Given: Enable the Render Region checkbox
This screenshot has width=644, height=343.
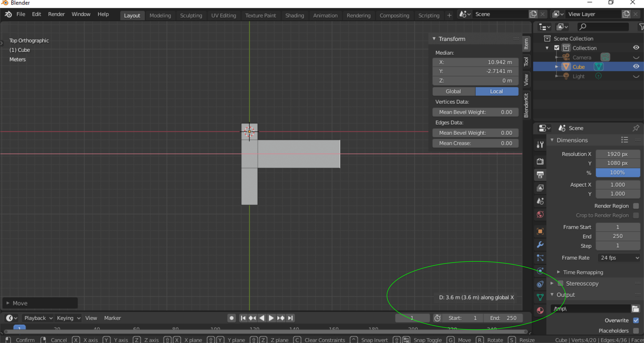Looking at the screenshot, I should 636,206.
